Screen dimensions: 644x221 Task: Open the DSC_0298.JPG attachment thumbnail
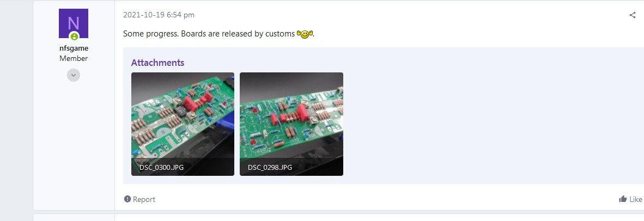(291, 124)
